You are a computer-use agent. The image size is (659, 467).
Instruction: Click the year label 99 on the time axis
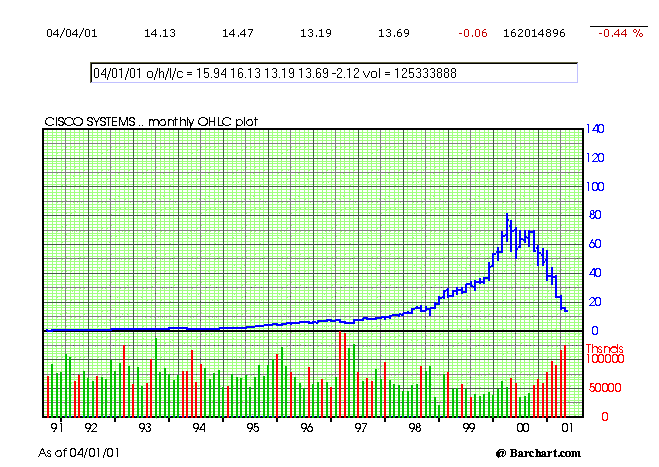(x=469, y=428)
